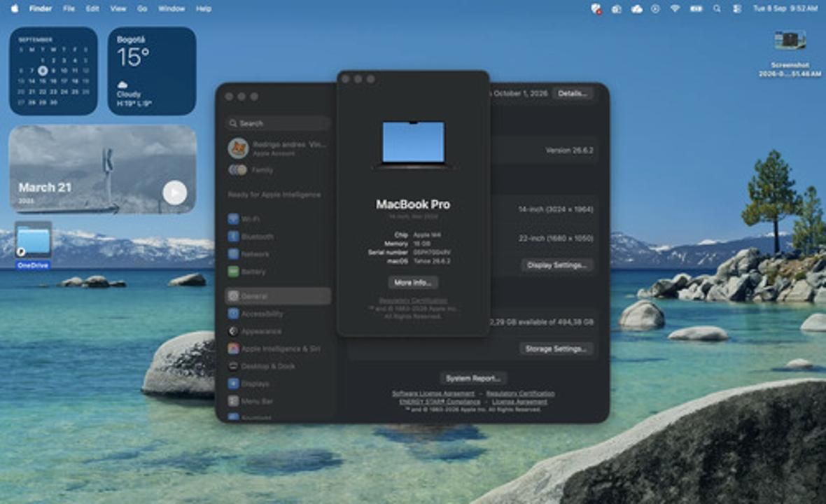Open the Edit menu

click(x=92, y=8)
